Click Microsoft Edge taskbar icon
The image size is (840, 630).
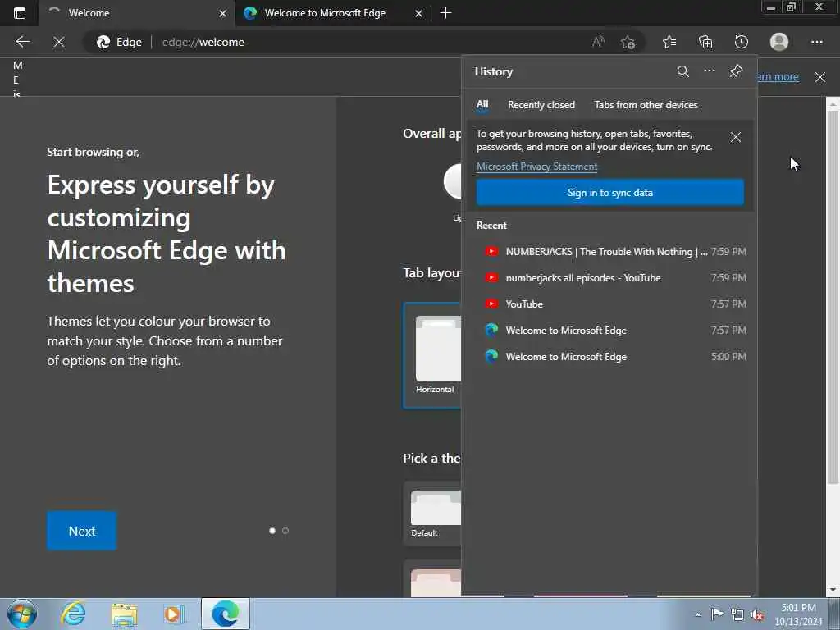pyautogui.click(x=226, y=614)
